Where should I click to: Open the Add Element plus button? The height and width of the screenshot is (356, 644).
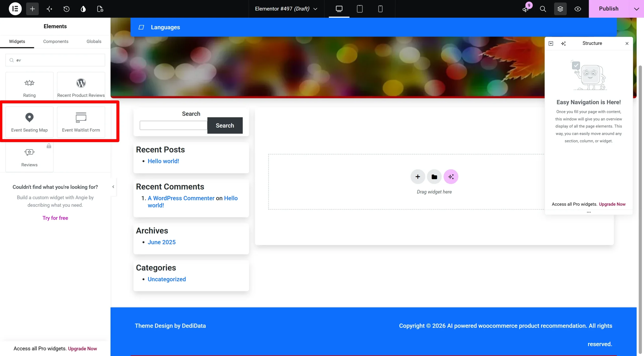pos(32,9)
